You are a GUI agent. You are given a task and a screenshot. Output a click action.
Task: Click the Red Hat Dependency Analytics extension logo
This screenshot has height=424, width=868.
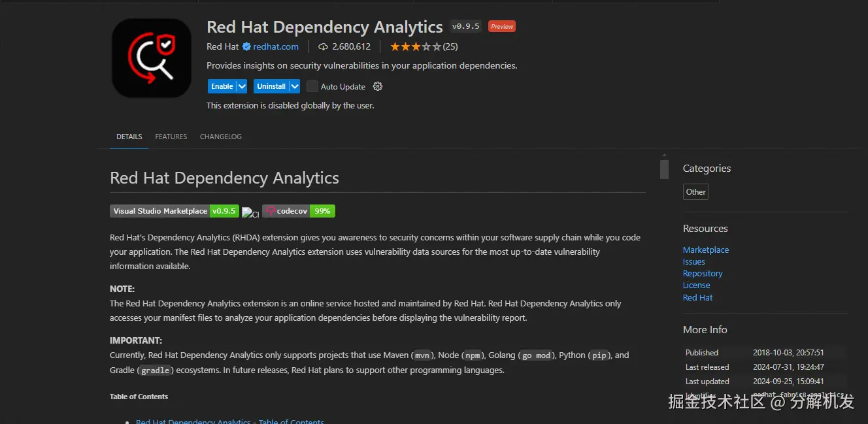(152, 58)
